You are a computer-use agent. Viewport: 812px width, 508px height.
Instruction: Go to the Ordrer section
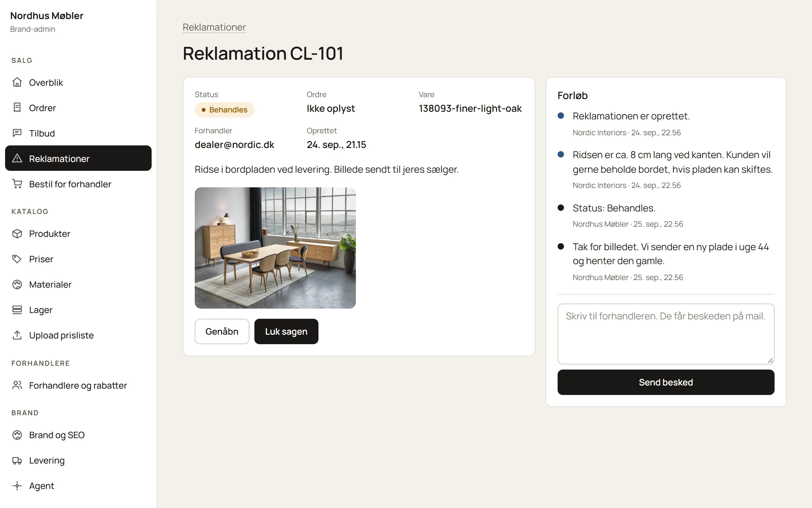click(x=78, y=108)
